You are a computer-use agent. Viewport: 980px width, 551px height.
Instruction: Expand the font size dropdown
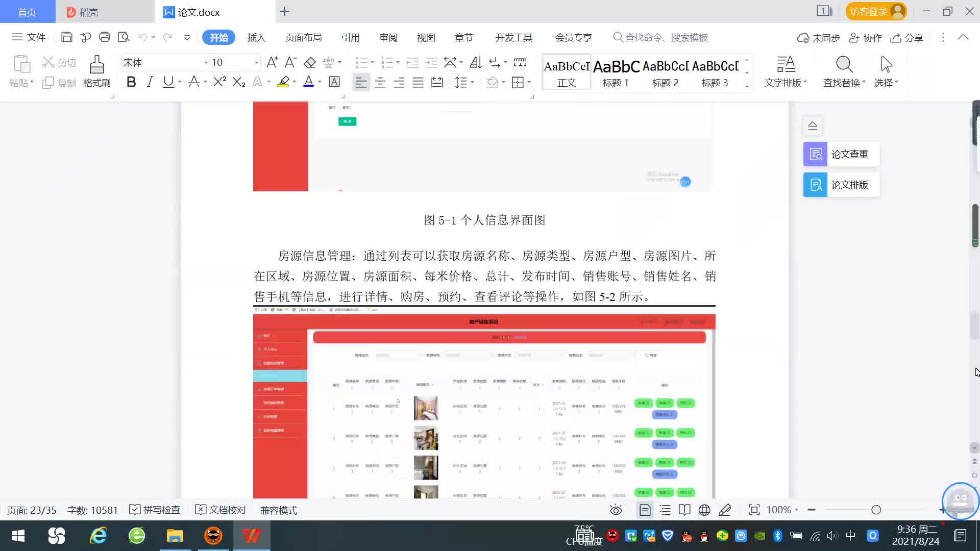[x=255, y=62]
